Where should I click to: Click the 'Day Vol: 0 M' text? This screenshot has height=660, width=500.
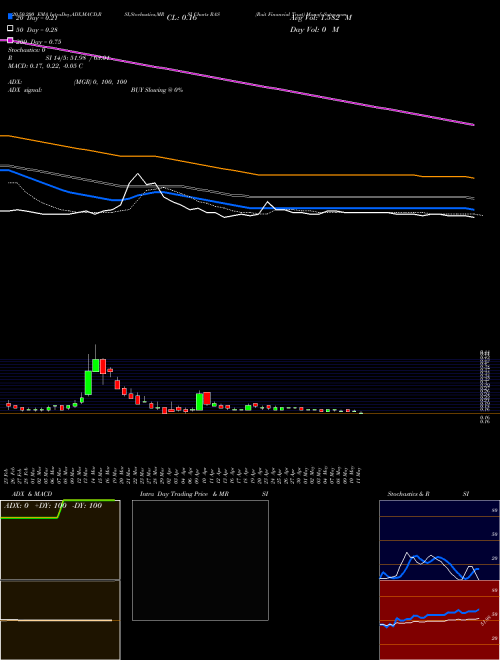tap(314, 30)
